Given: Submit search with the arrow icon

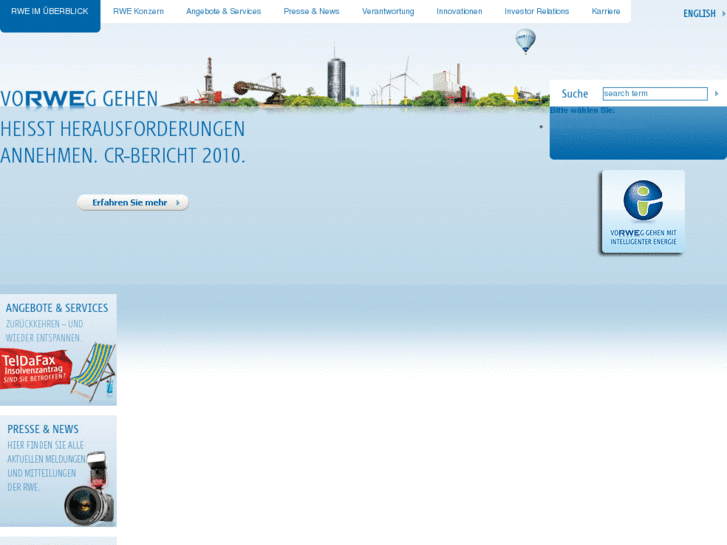Looking at the screenshot, I should (716, 94).
